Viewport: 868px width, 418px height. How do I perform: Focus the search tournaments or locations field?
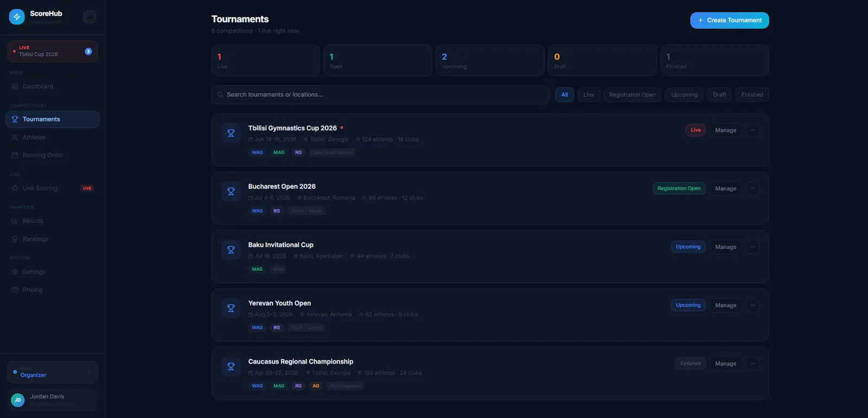(x=380, y=94)
